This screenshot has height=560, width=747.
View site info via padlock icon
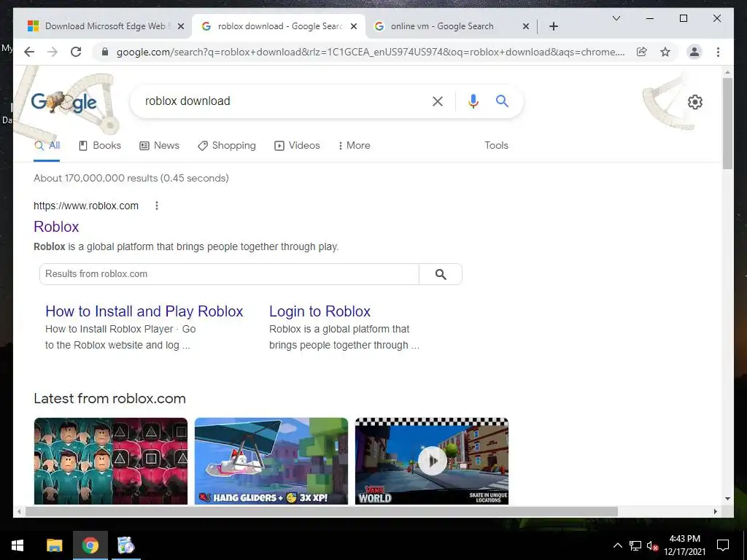pyautogui.click(x=105, y=52)
